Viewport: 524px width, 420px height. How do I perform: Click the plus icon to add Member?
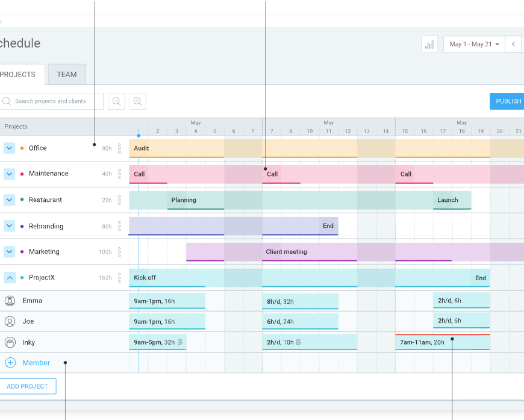click(x=10, y=363)
